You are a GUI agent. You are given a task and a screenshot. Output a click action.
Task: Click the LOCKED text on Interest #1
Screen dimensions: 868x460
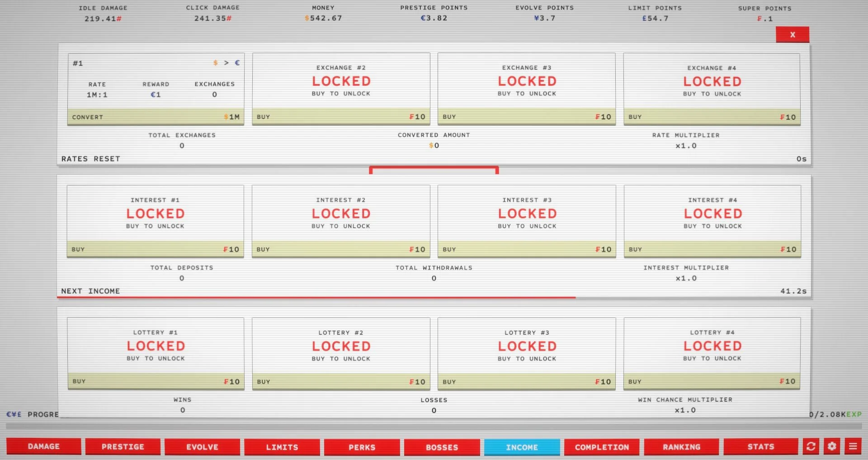[x=156, y=213]
